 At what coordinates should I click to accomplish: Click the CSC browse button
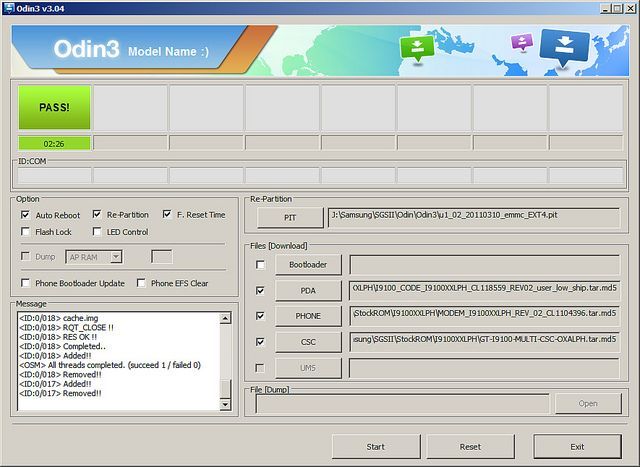[x=308, y=342]
